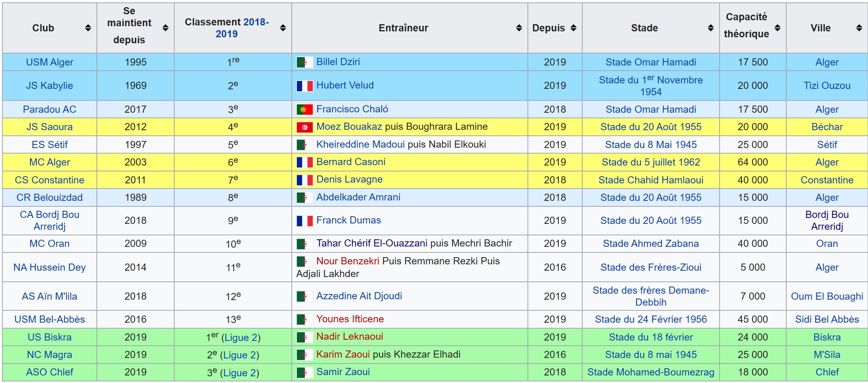Screen dimensions: 868x383
Task: Open Stade des Frères-Zioui link
Action: click(651, 268)
